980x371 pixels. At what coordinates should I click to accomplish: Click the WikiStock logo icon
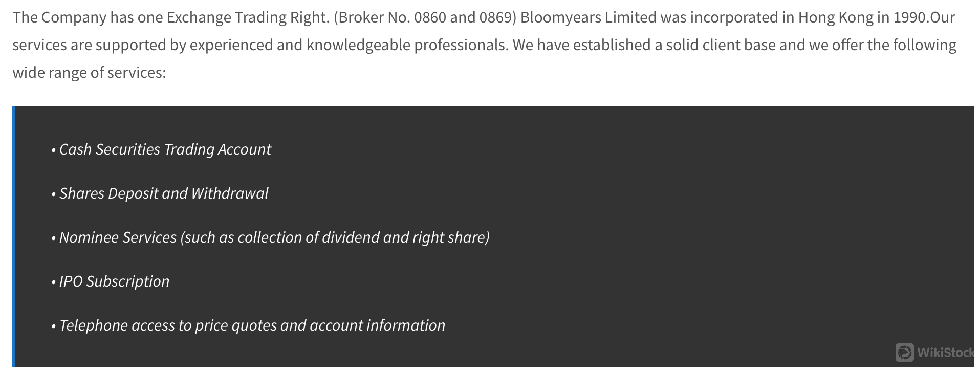coord(905,352)
